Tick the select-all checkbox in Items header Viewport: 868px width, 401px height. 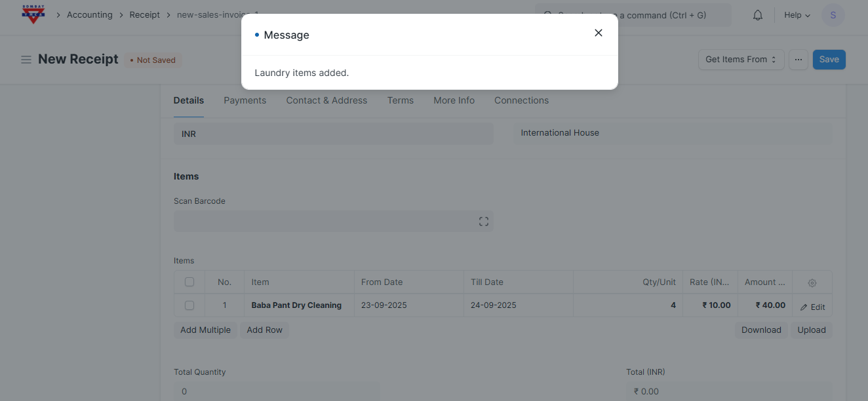click(x=189, y=282)
